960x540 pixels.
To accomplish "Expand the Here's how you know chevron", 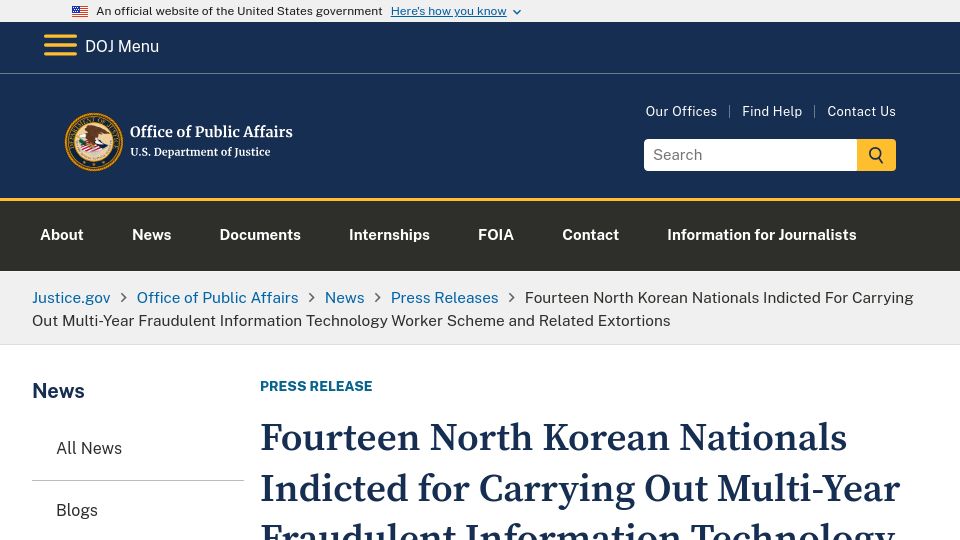I will (x=517, y=12).
